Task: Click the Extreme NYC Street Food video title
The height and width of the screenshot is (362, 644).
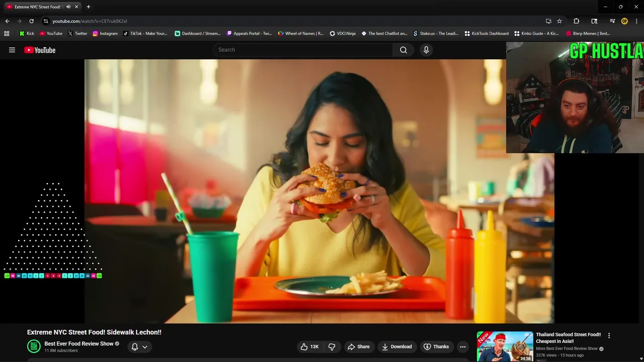Action: click(x=94, y=332)
